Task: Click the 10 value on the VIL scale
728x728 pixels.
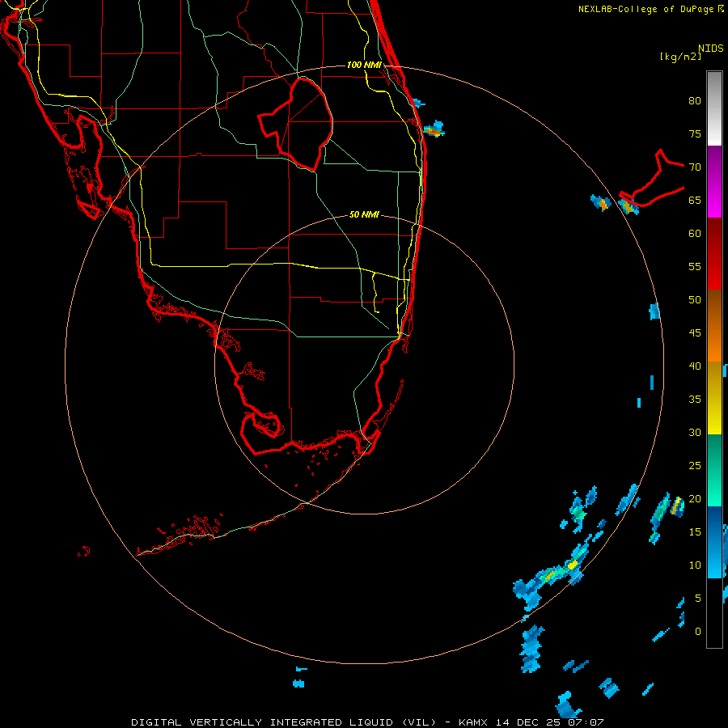Action: coord(695,565)
